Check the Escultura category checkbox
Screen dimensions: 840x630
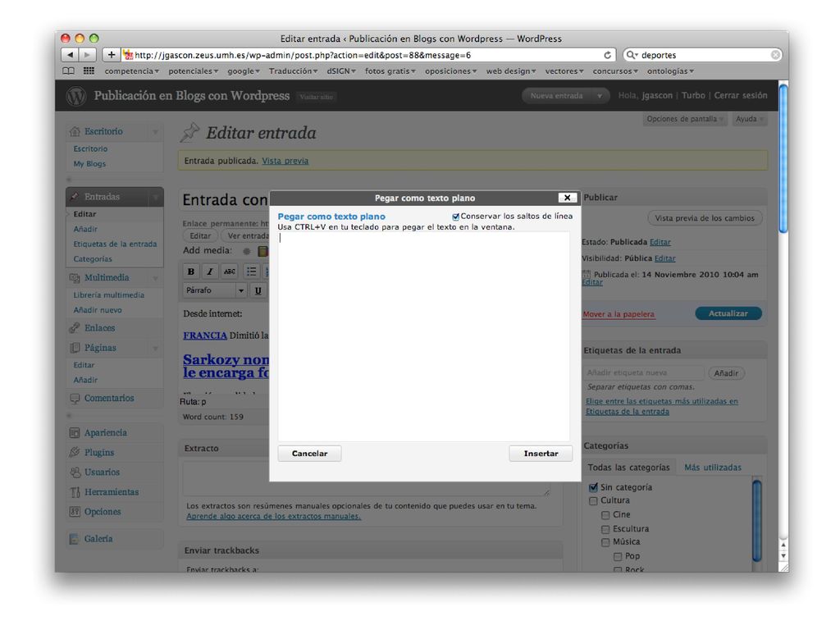pos(605,529)
